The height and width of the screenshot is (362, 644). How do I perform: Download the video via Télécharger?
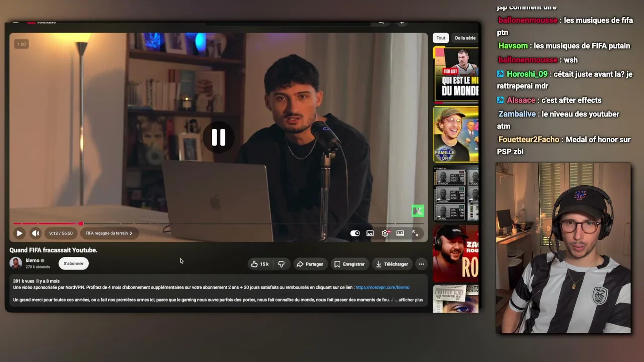(391, 264)
